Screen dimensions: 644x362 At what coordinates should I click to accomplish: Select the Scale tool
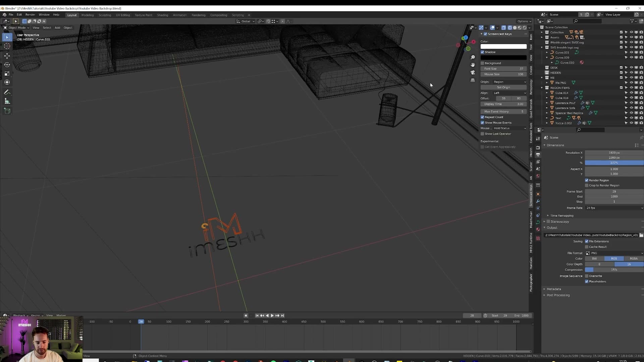point(7,73)
